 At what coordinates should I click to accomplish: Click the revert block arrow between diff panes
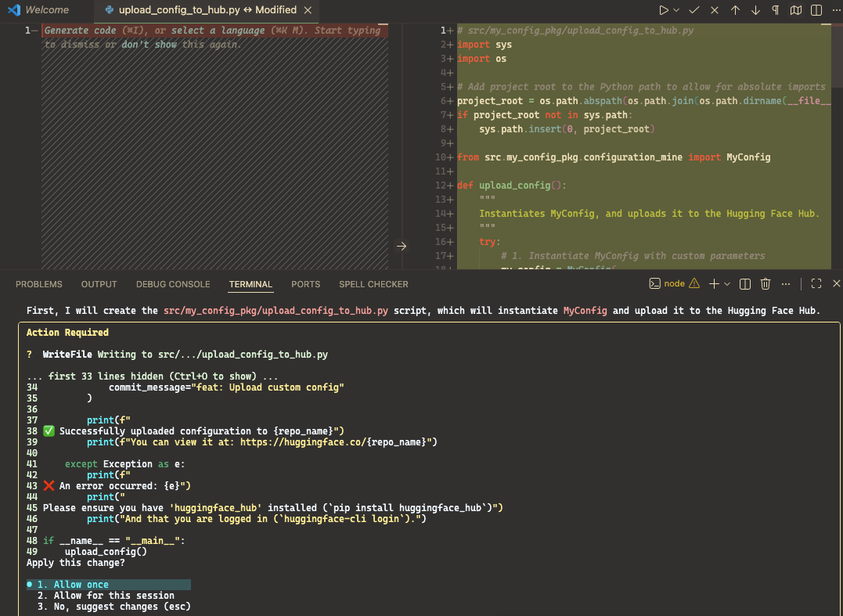point(402,247)
